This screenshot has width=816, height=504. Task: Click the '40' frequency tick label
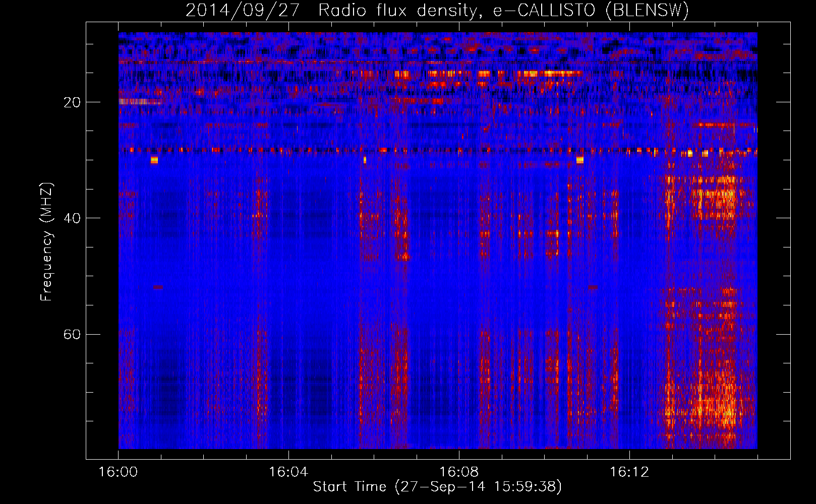click(x=72, y=218)
